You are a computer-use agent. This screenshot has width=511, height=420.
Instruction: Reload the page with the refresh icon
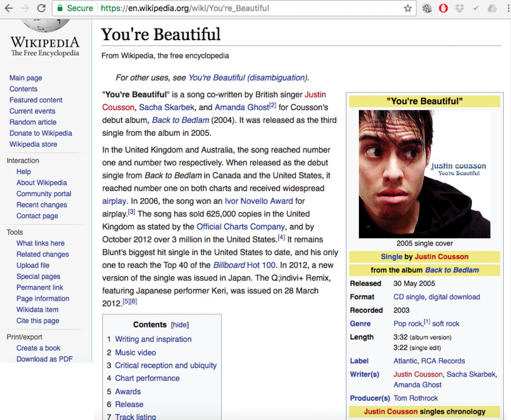[x=41, y=8]
